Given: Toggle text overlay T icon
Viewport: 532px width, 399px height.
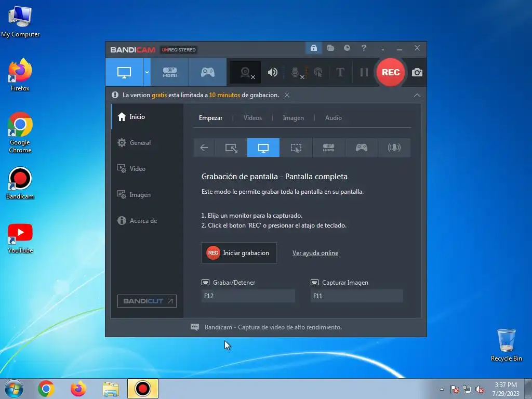Looking at the screenshot, I should (340, 72).
